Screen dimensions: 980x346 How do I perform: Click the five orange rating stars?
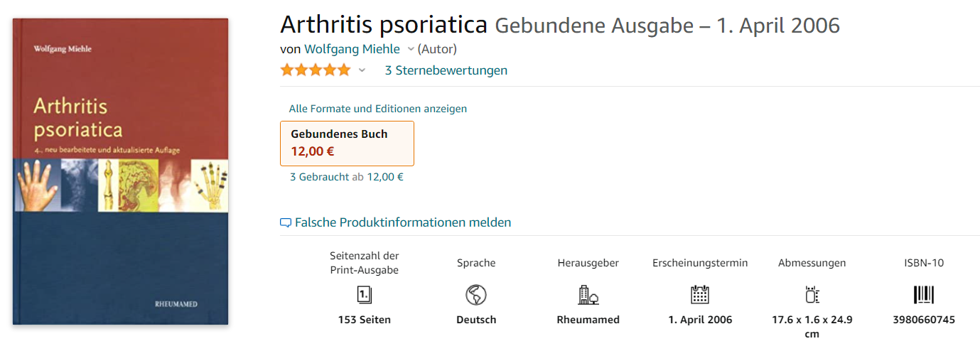pyautogui.click(x=316, y=70)
